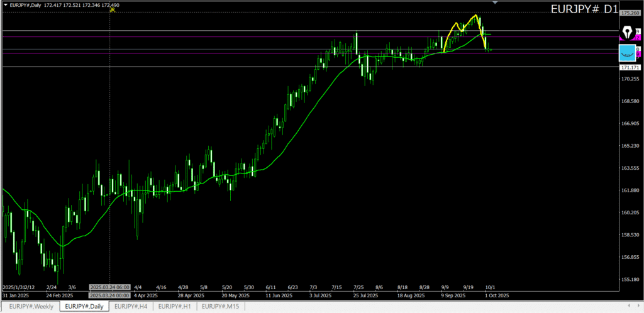Switch to the EURJPY#,H1 tab

(x=175, y=306)
